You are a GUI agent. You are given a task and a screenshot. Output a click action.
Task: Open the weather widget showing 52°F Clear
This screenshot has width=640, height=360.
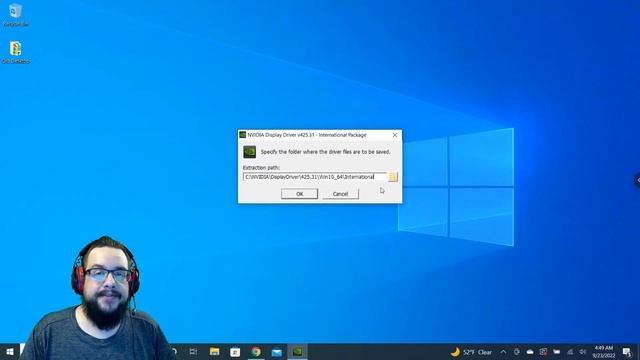pyautogui.click(x=472, y=352)
